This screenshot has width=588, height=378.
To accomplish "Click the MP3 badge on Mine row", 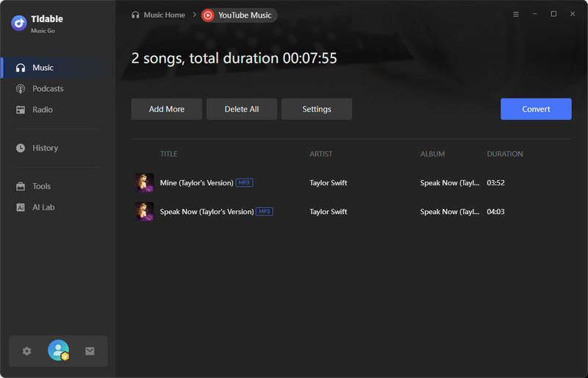I will pyautogui.click(x=244, y=183).
